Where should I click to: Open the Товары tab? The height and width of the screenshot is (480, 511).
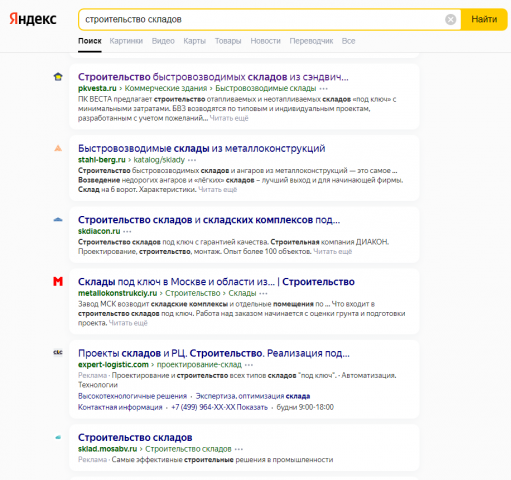pos(228,41)
